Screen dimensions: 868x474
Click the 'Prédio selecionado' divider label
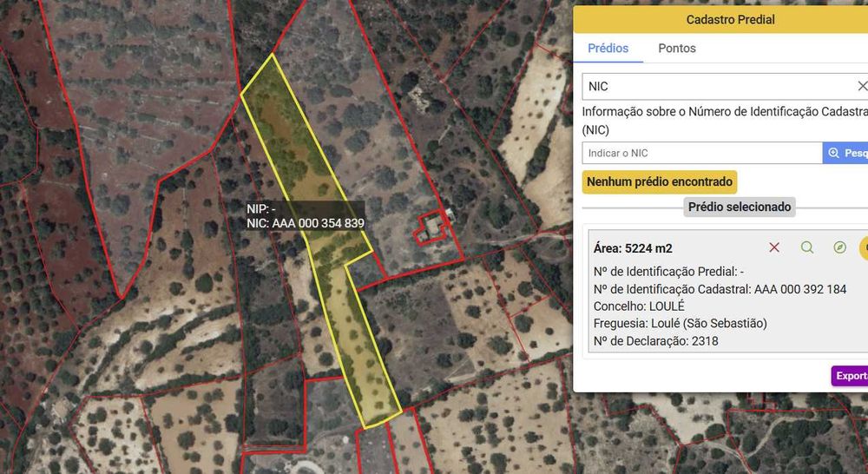click(739, 207)
